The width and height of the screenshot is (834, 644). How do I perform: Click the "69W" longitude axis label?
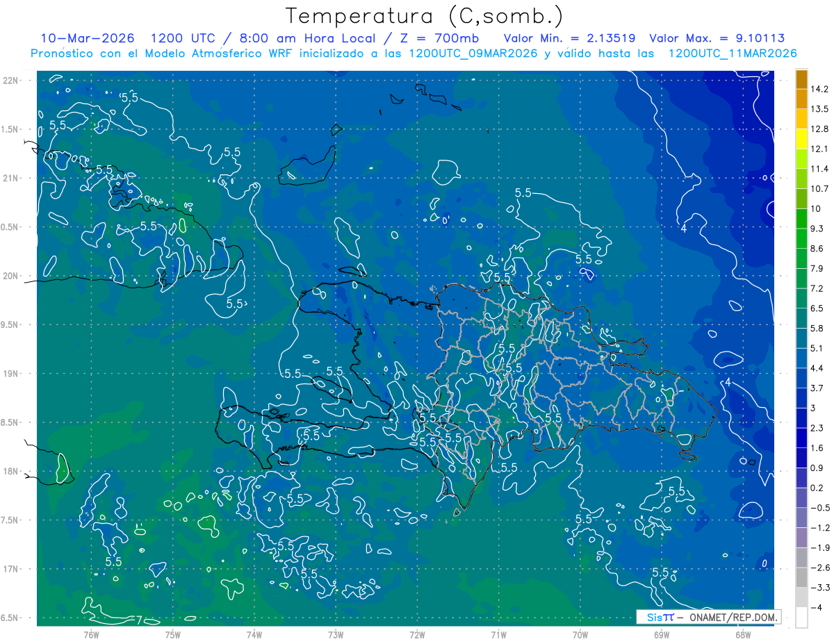pos(661,635)
